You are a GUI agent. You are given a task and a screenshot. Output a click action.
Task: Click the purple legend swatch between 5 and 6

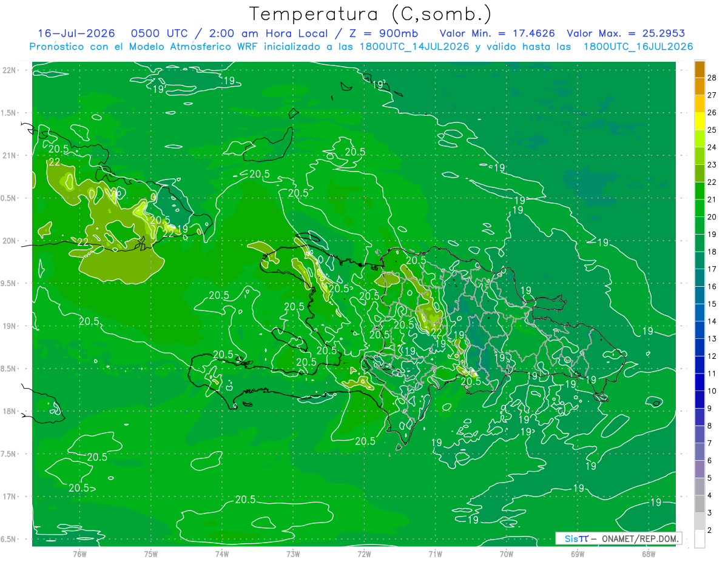click(x=699, y=470)
